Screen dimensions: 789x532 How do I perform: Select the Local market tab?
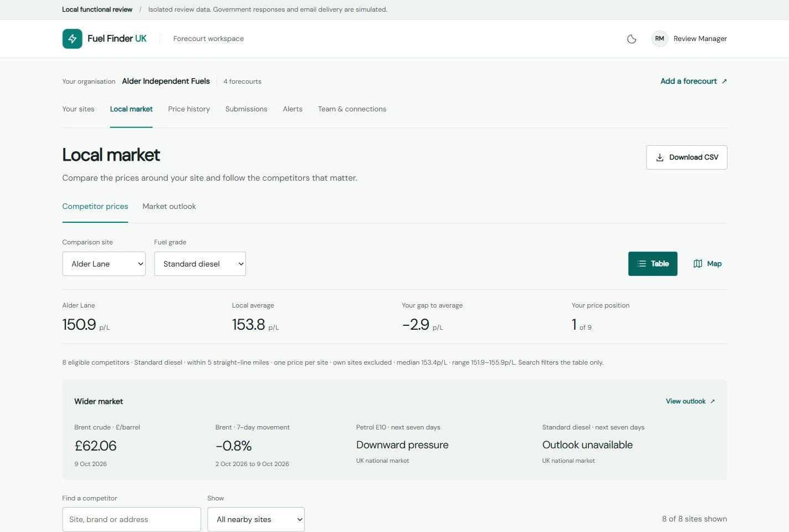(131, 109)
